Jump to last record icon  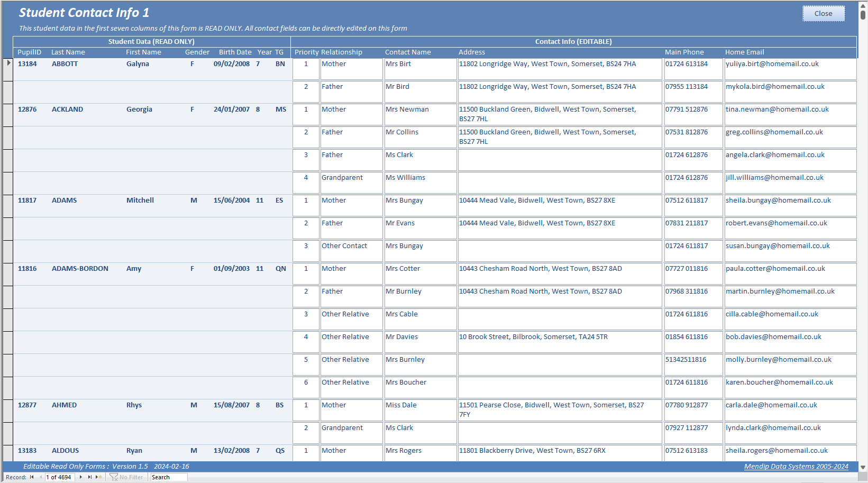point(89,477)
